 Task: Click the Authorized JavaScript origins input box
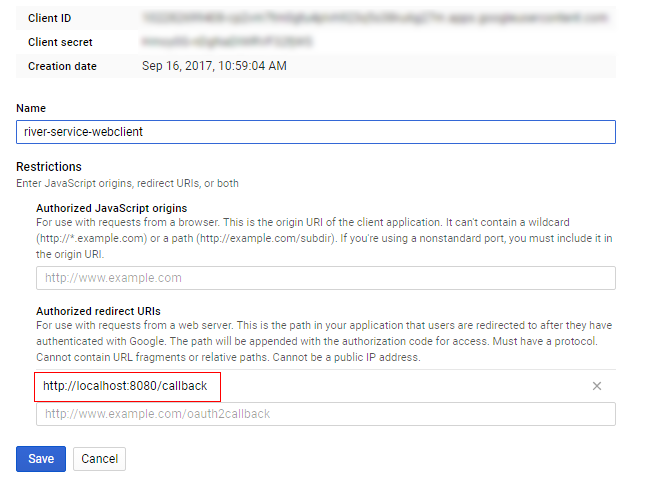(325, 278)
